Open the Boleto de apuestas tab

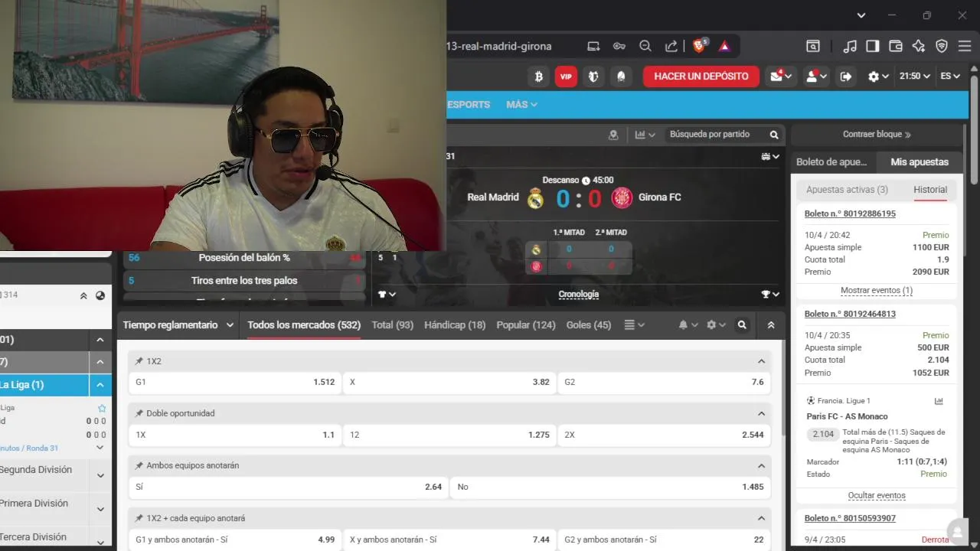[831, 162]
